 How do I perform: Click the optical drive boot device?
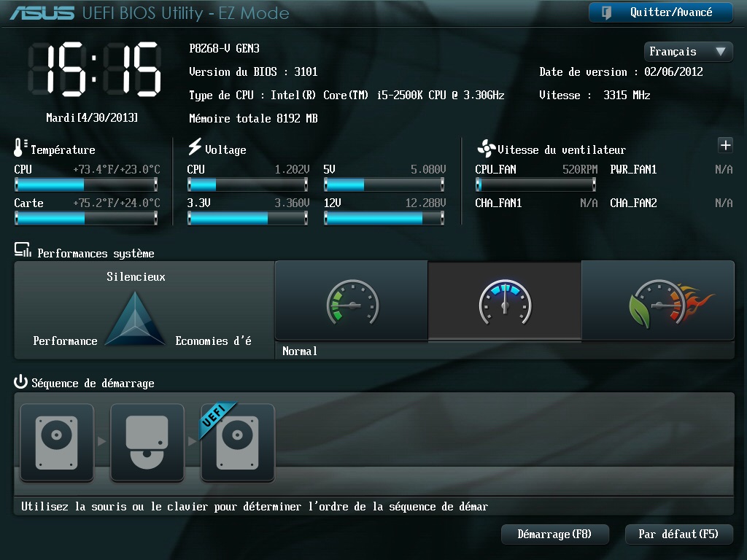147,442
